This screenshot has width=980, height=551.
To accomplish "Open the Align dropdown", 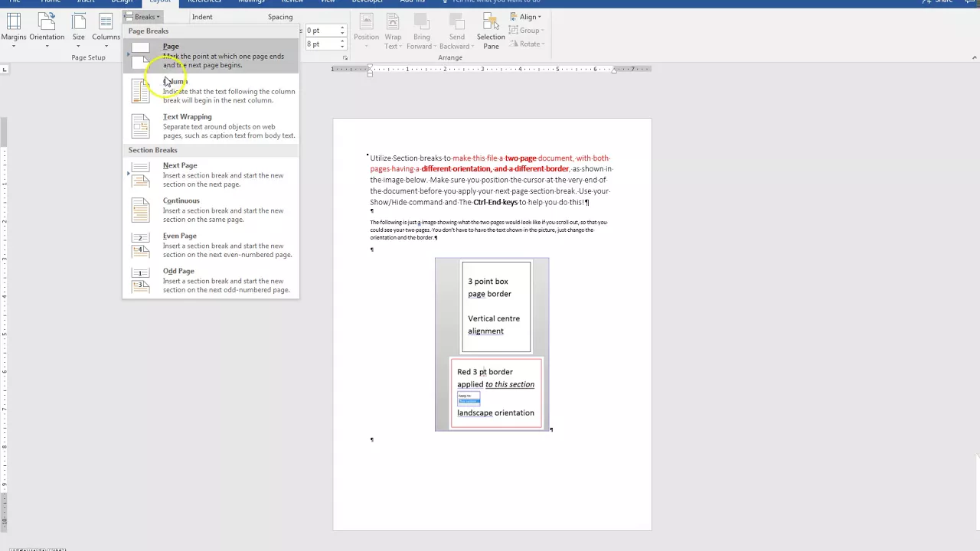I will click(x=525, y=17).
